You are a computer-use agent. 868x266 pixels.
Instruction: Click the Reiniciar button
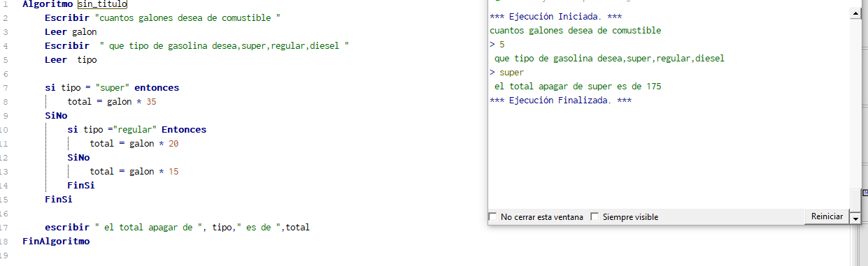[827, 216]
